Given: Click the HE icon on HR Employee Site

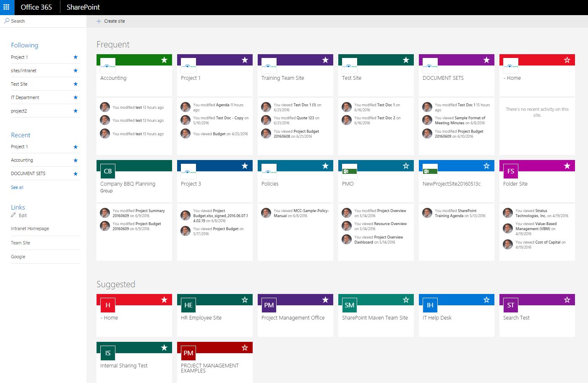Looking at the screenshot, I should tap(188, 305).
